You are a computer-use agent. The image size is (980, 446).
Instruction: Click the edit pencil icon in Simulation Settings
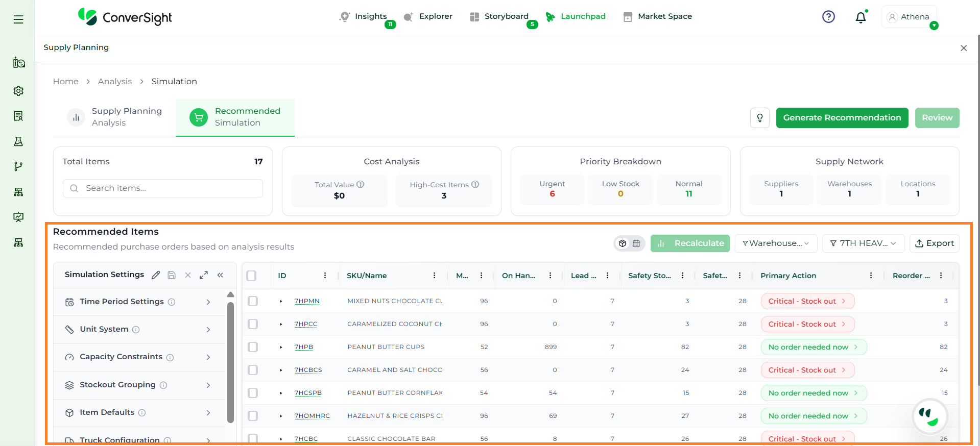[x=156, y=275]
